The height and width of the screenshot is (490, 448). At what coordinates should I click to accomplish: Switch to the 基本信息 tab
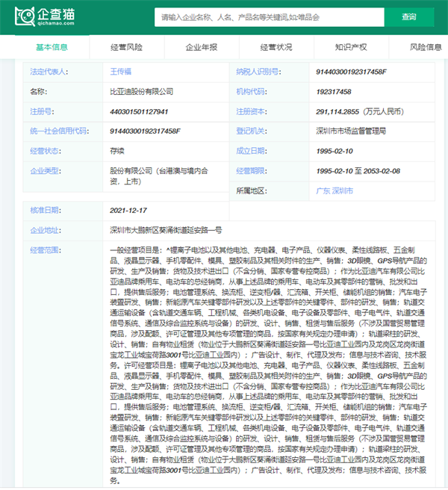52,47
